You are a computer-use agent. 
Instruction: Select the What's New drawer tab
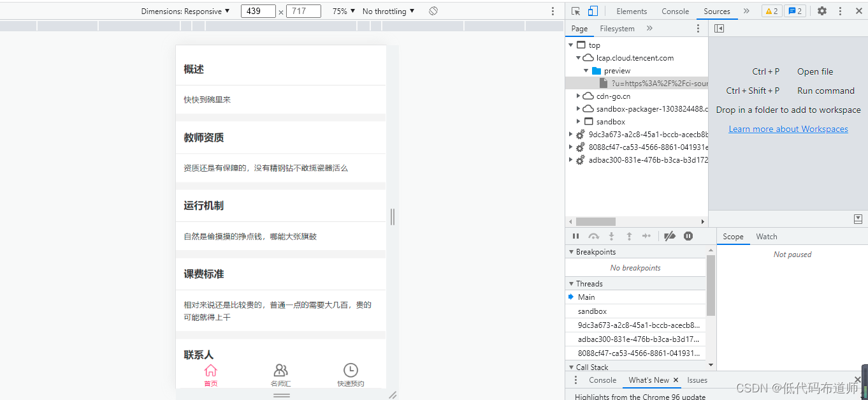coord(649,380)
